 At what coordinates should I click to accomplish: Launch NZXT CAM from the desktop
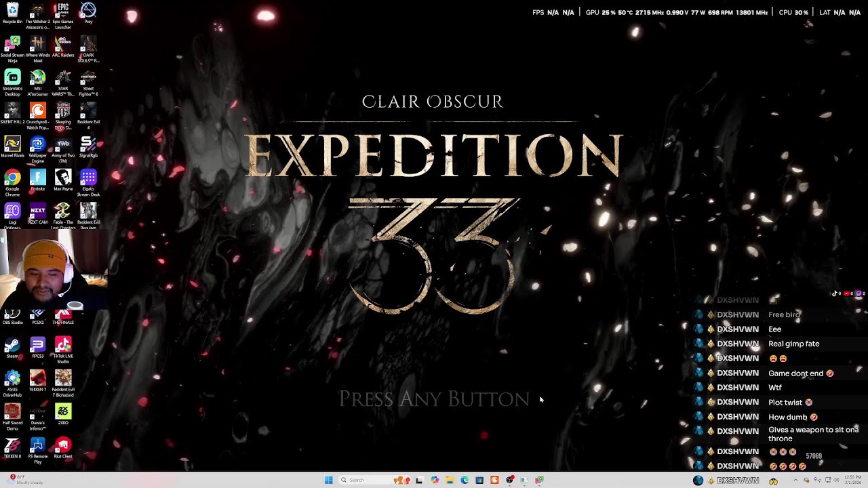[37, 214]
